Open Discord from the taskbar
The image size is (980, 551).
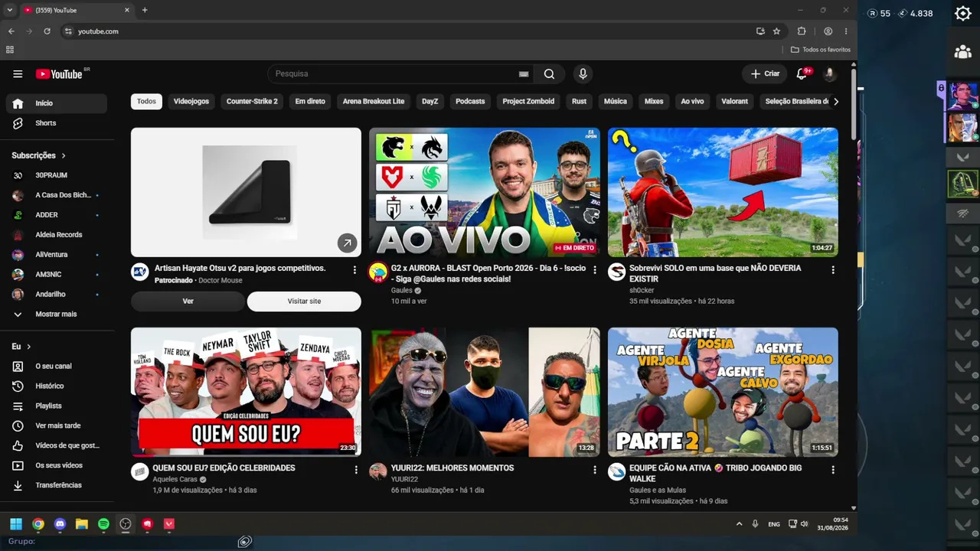click(60, 524)
